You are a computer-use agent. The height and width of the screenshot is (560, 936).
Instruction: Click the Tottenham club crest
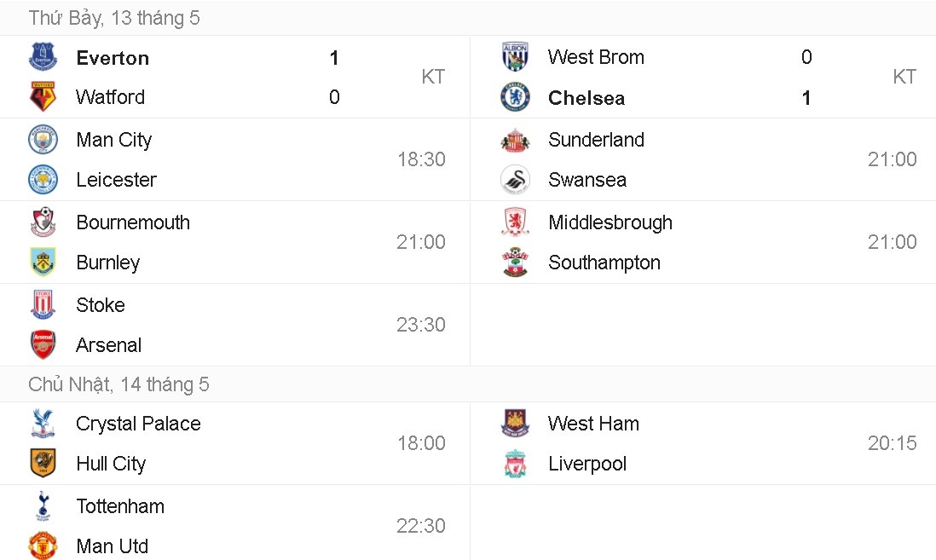43,505
